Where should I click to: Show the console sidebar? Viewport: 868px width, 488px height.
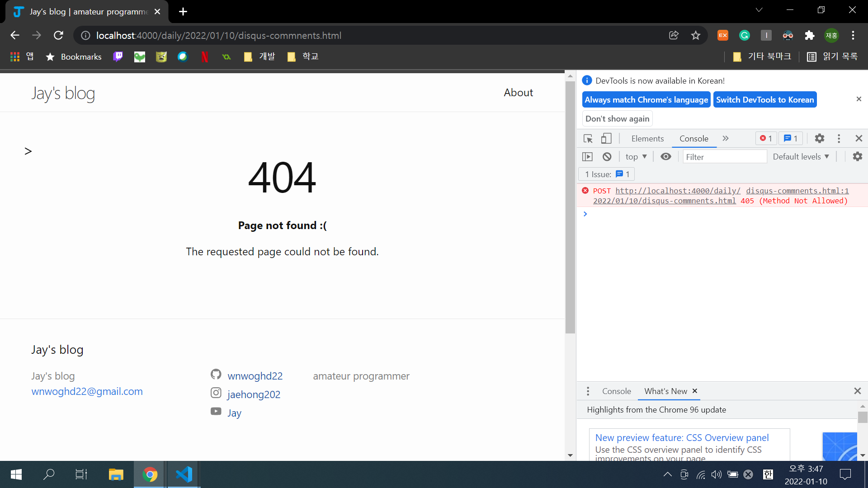point(587,157)
